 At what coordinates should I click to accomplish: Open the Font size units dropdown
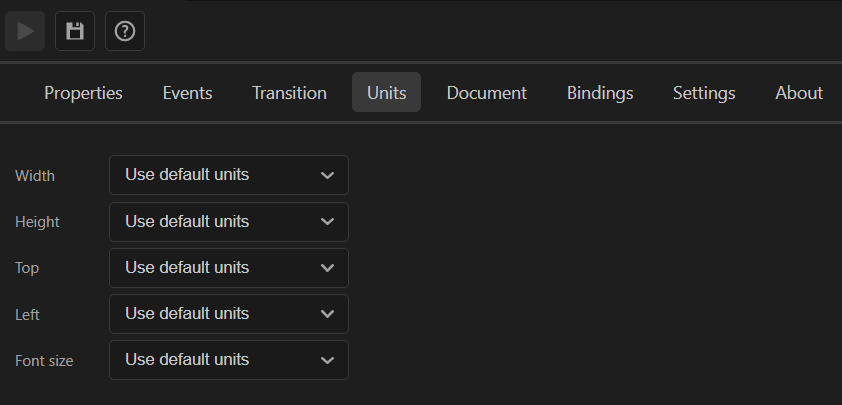229,360
